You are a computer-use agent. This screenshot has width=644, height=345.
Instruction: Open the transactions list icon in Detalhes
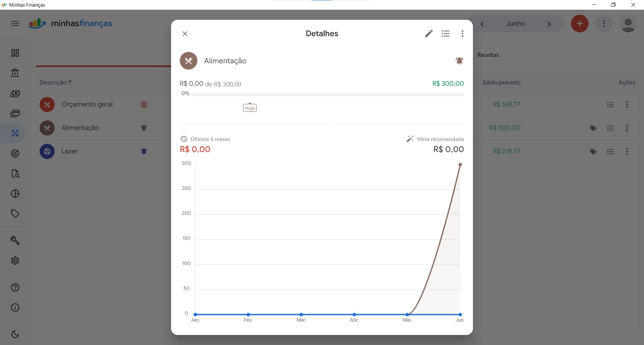pyautogui.click(x=445, y=33)
